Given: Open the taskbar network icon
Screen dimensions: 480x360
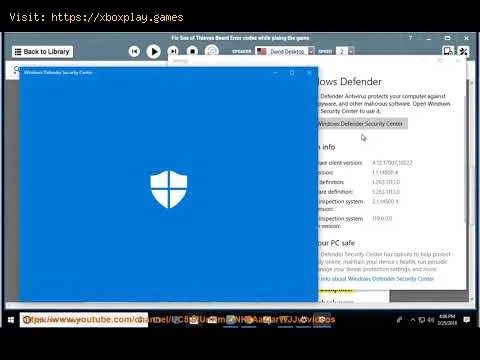Looking at the screenshot, I should pyautogui.click(x=422, y=320).
